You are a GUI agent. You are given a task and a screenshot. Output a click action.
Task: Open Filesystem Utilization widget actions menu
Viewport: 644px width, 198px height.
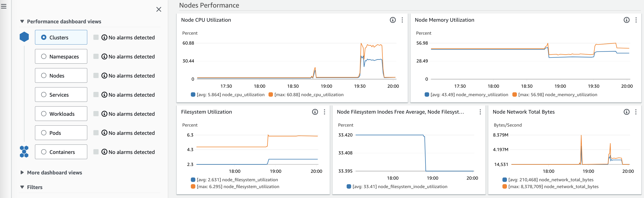tap(324, 112)
